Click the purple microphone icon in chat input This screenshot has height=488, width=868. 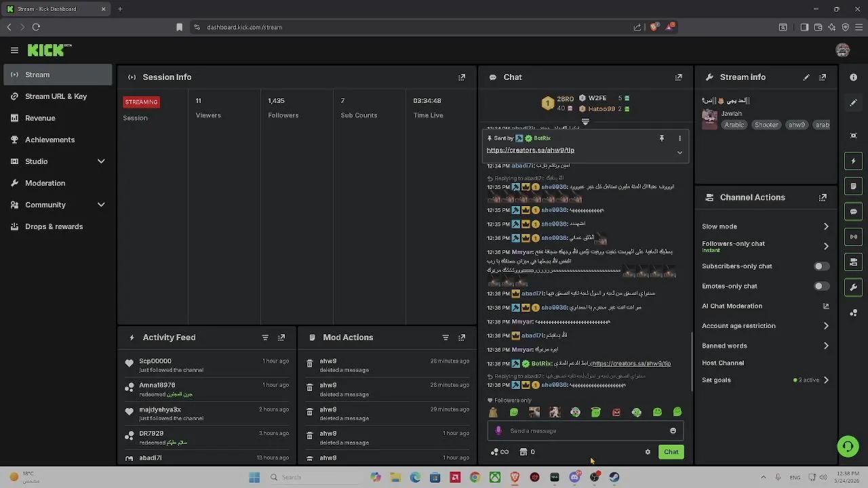click(498, 431)
